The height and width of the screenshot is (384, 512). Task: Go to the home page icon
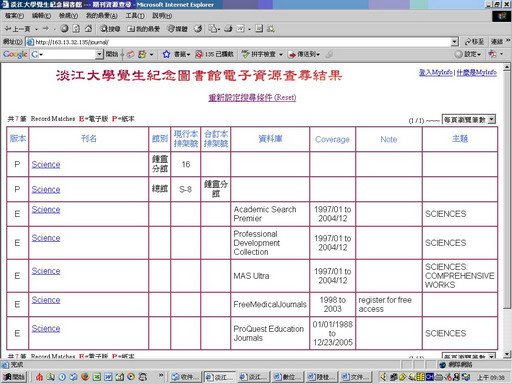click(88, 29)
